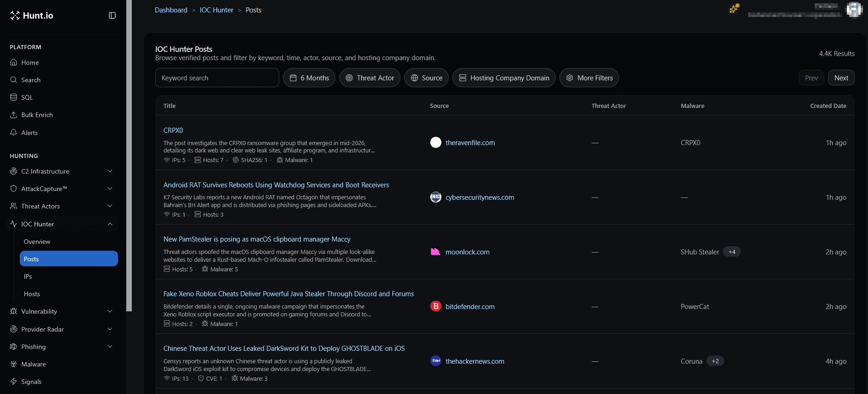Go to Dashboard breadcrumb link

tap(171, 10)
